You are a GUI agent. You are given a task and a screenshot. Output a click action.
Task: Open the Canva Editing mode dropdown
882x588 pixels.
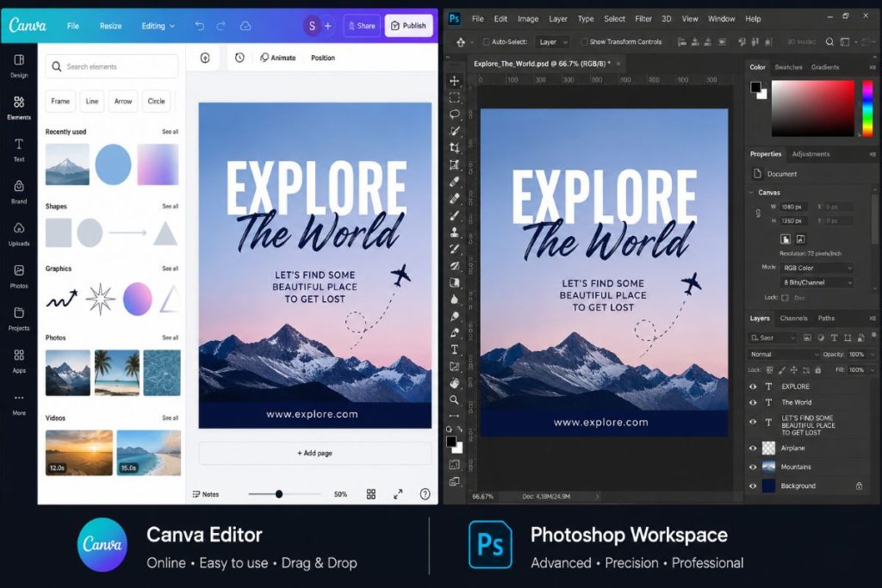coord(158,26)
